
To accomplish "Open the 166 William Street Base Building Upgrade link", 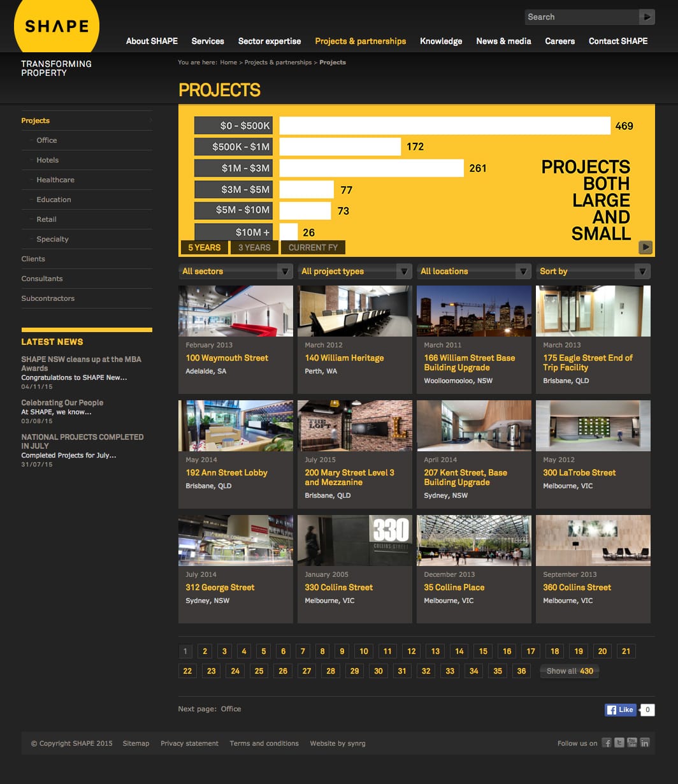I will coord(470,363).
